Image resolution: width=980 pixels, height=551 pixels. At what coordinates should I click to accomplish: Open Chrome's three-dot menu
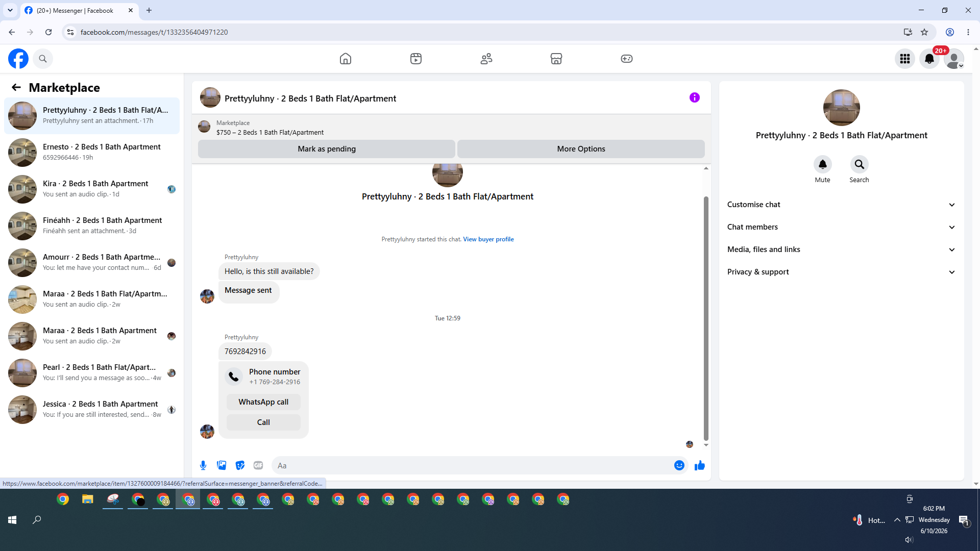pyautogui.click(x=968, y=32)
